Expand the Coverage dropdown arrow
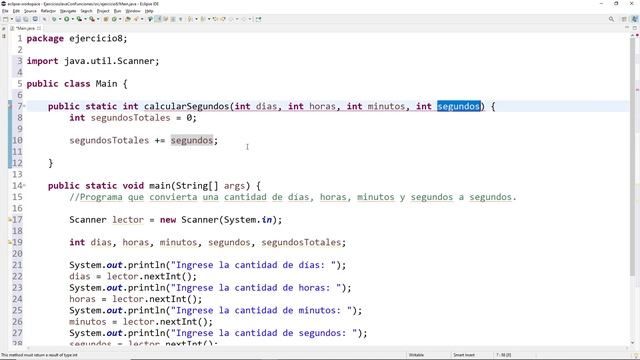Screen dimensions: 640x360 pos(85,19)
